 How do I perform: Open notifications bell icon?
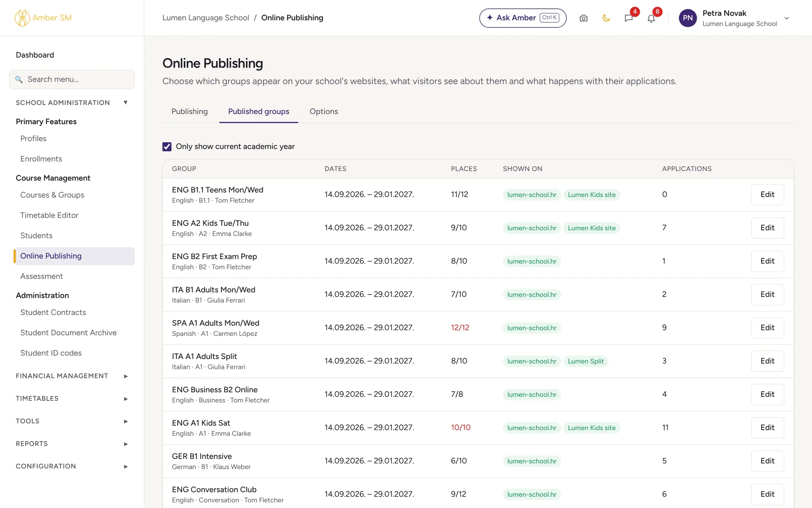(651, 18)
